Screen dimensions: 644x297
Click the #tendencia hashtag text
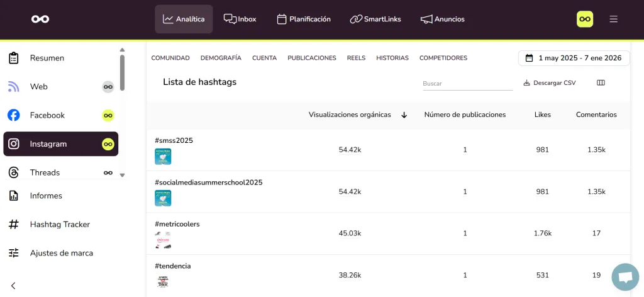pos(173,266)
